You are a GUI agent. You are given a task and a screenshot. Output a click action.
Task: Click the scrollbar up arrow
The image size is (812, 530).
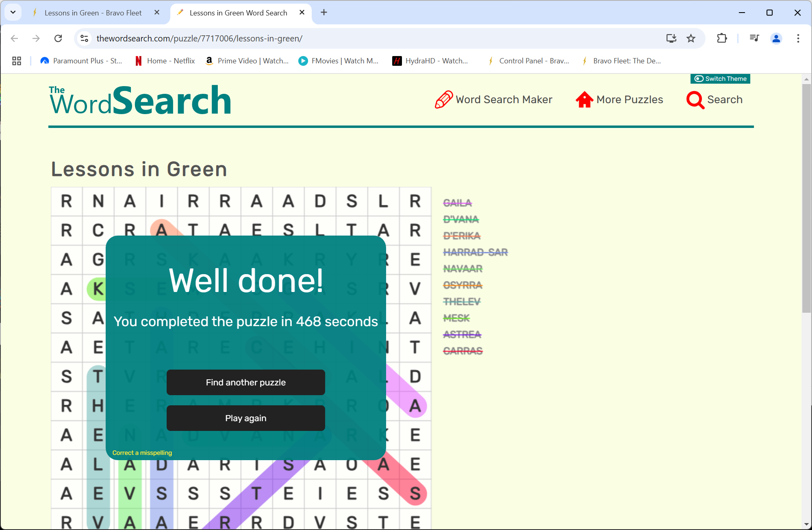pyautogui.click(x=806, y=79)
